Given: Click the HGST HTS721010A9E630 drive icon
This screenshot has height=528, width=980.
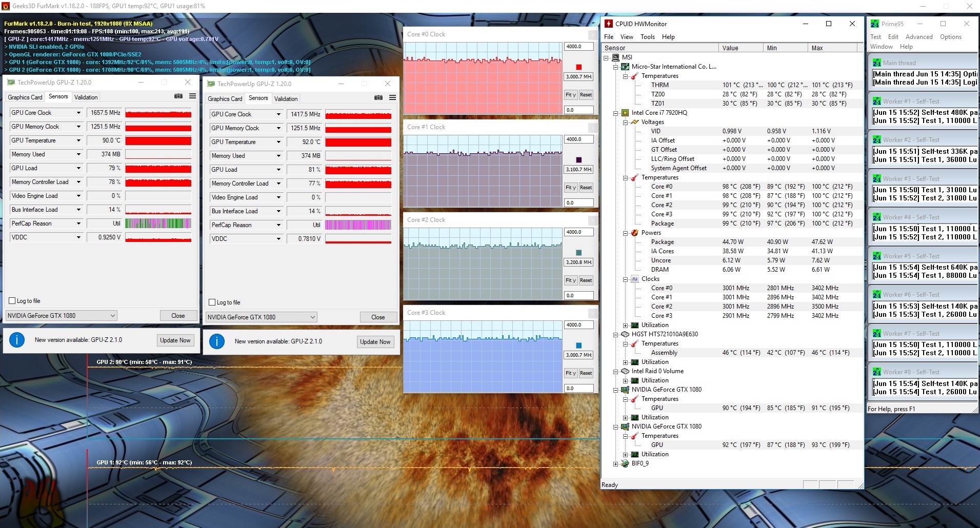Looking at the screenshot, I should tap(625, 334).
